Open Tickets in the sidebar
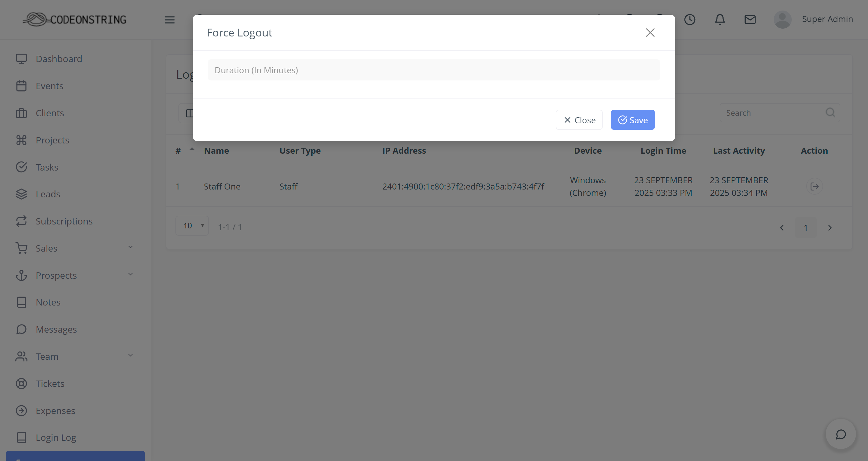Viewport: 868px width, 461px height. click(x=50, y=384)
